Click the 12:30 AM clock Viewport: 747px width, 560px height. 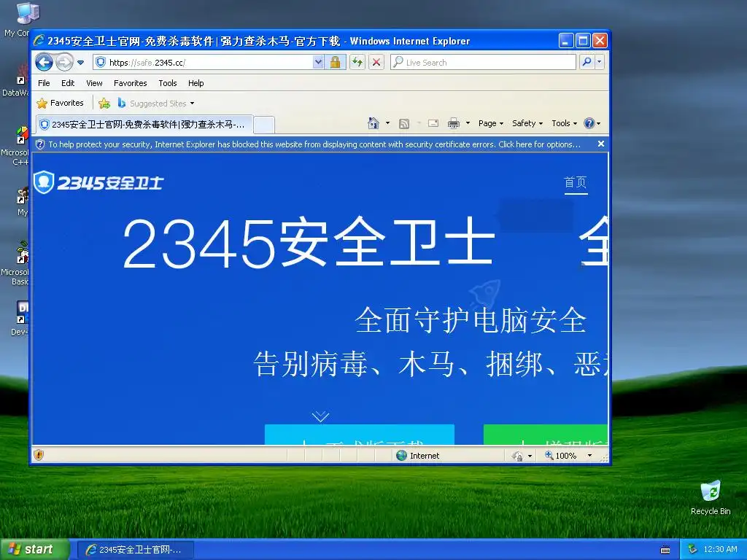point(720,549)
